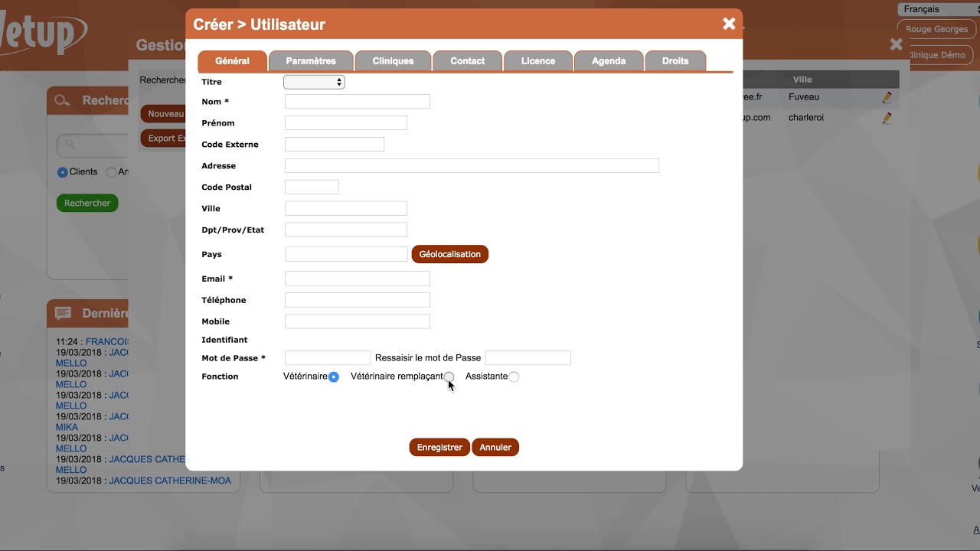Click the chat bubble icon on the Dernière panel
This screenshot has width=980, height=551.
click(x=63, y=313)
